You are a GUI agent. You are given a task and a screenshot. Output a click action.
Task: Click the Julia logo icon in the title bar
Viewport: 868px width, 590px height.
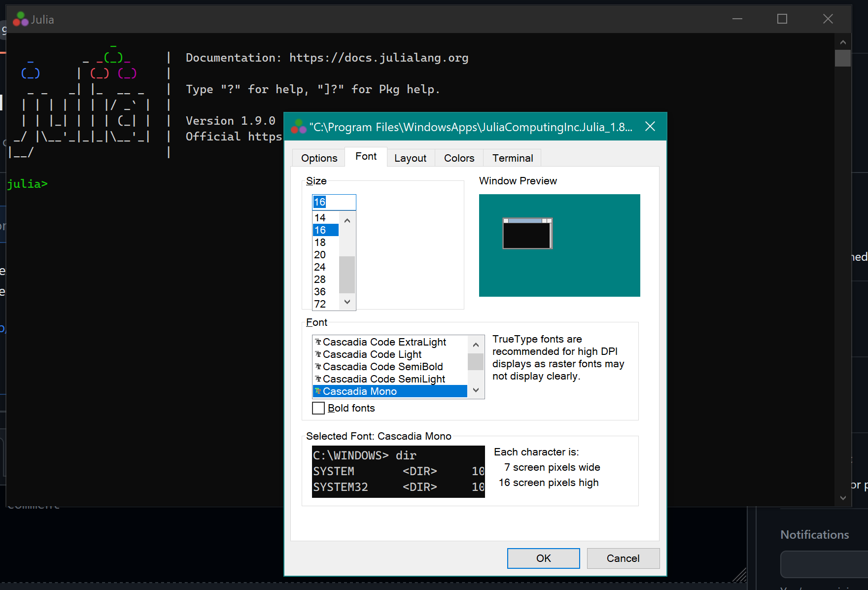[x=20, y=19]
